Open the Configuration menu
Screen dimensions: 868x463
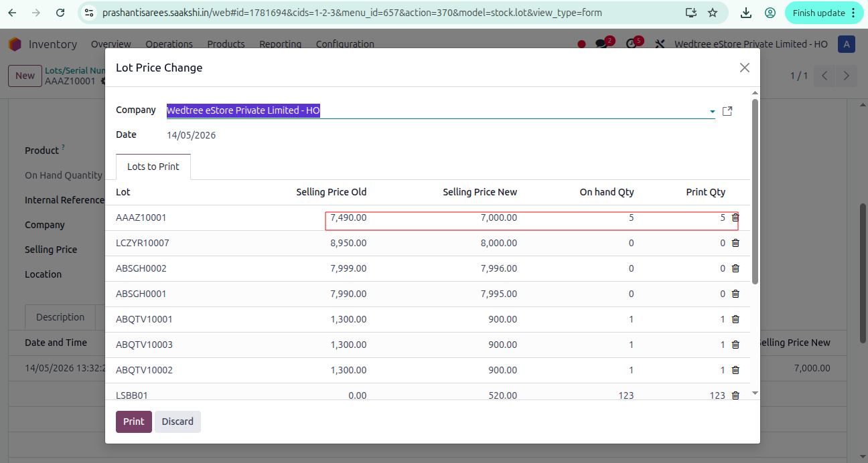345,44
